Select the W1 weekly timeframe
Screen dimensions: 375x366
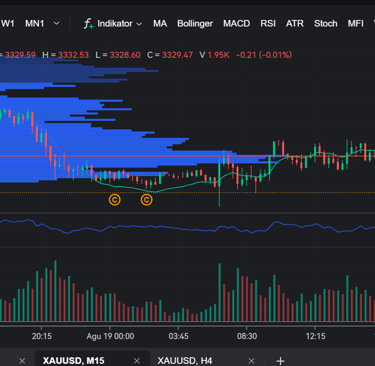click(7, 24)
